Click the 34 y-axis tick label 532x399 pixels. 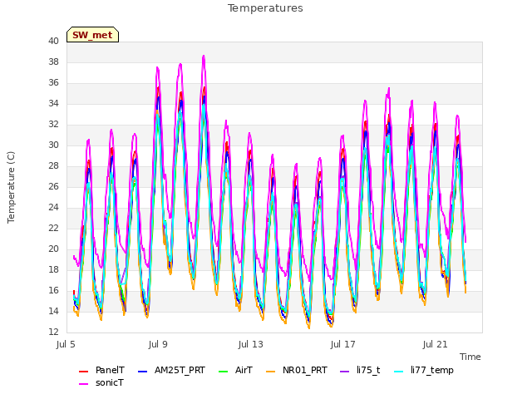(53, 103)
